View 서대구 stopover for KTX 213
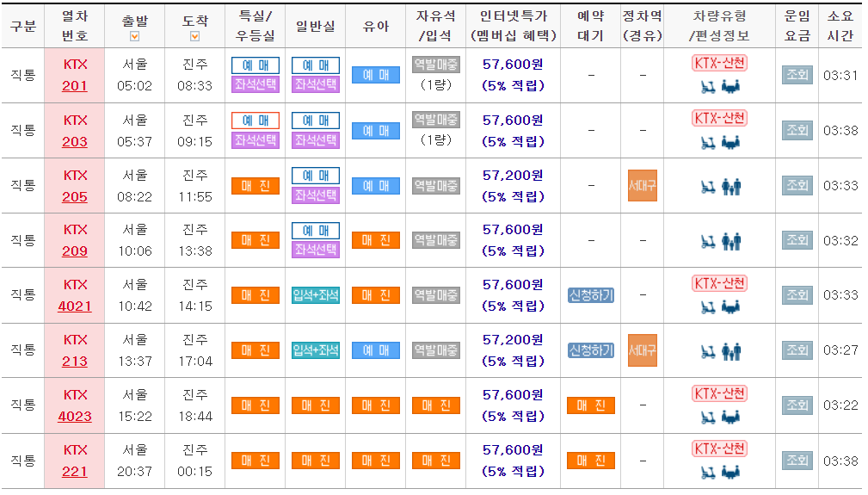 [642, 350]
